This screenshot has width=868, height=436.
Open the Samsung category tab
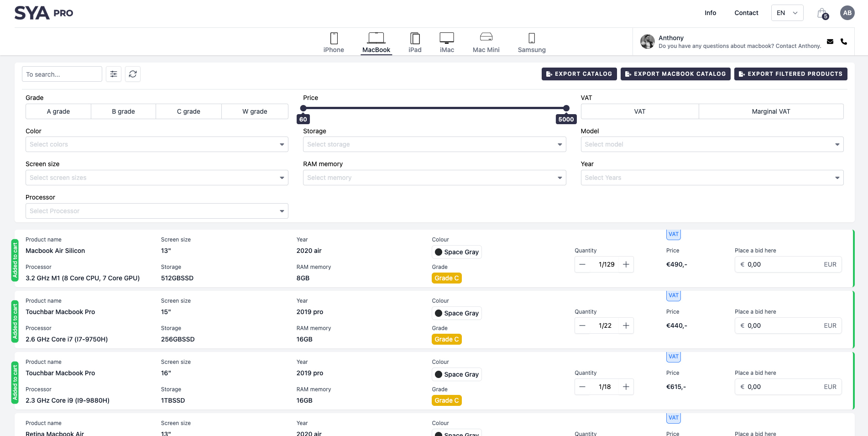click(x=532, y=43)
